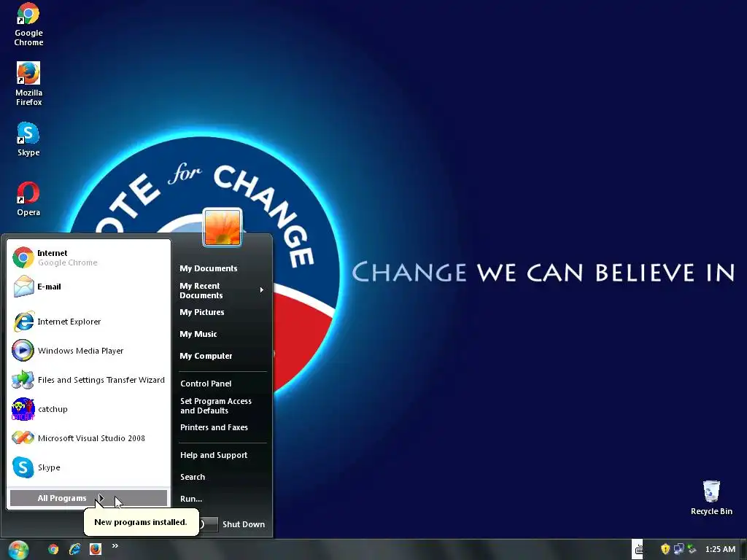747x560 pixels.
Task: Open Help and Support
Action: (214, 455)
